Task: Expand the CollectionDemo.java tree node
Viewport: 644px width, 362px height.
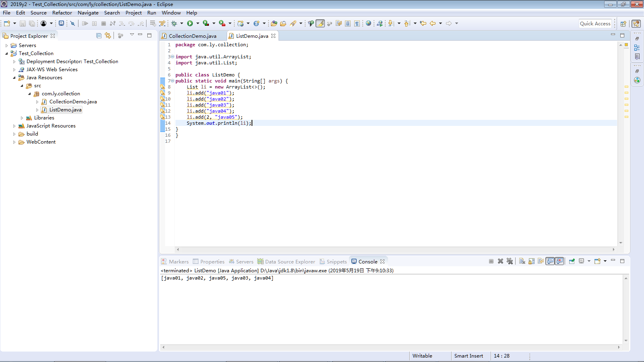Action: (x=37, y=102)
